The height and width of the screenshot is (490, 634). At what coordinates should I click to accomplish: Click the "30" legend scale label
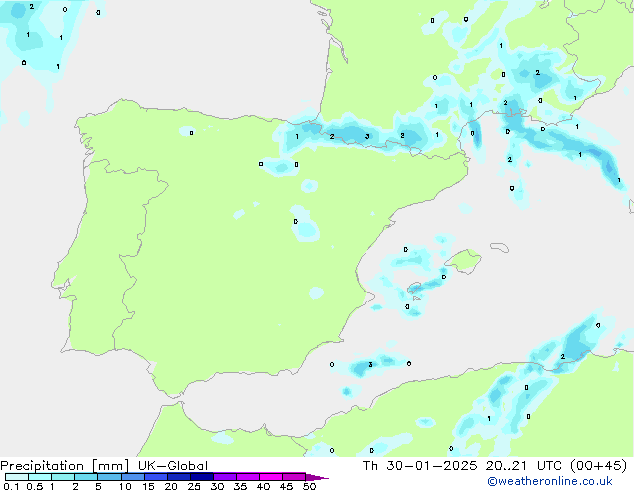(x=217, y=486)
